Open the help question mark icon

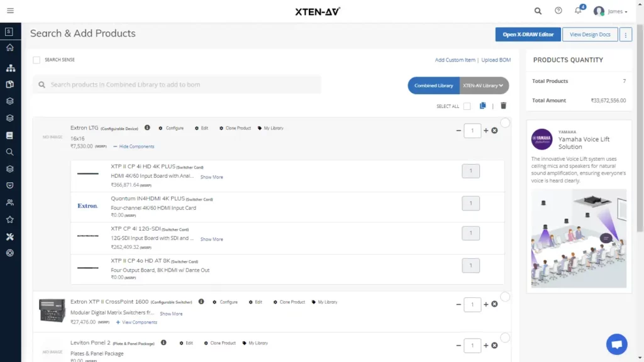click(x=558, y=11)
